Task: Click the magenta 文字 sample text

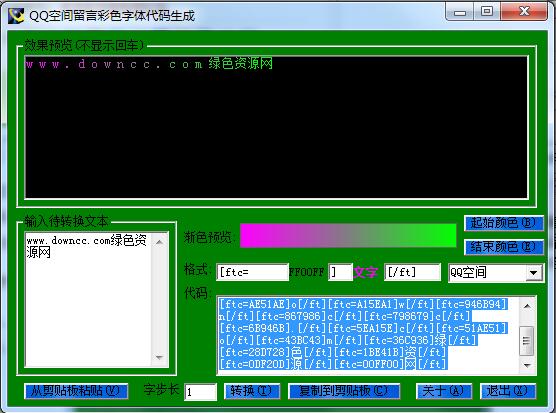Action: pos(366,272)
